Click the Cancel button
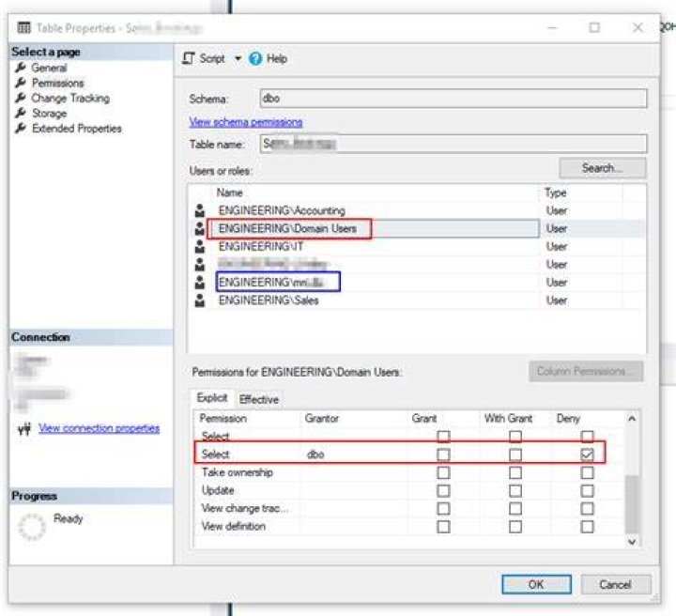Screen dimensions: 676x616 click(615, 584)
